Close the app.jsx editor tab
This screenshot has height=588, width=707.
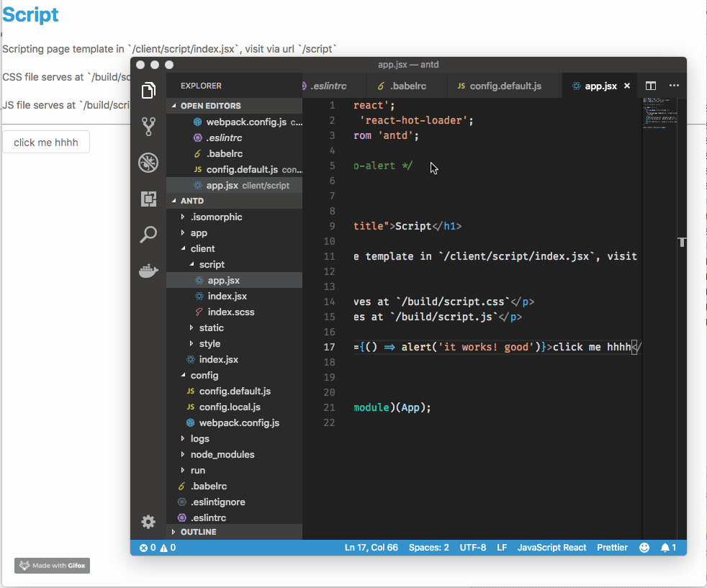(627, 86)
